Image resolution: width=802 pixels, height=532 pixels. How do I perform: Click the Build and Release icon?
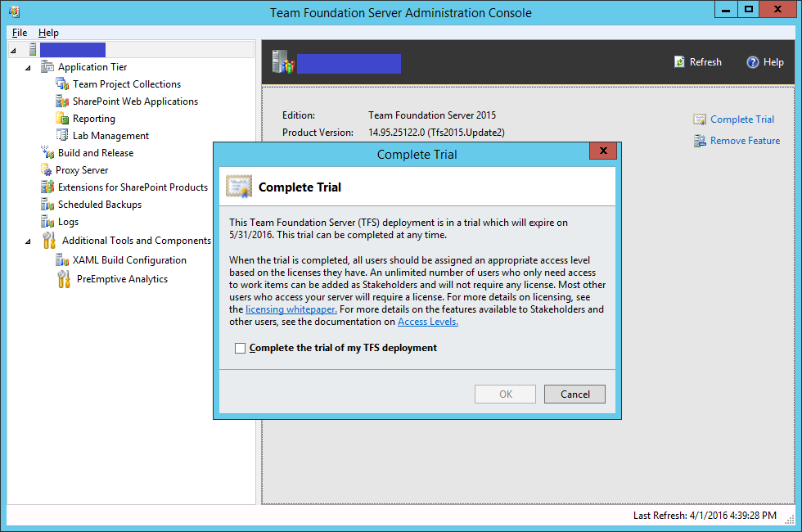47,152
